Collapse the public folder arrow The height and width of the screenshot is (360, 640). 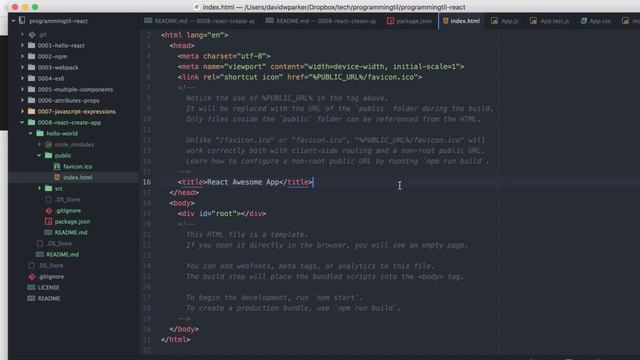pos(39,155)
